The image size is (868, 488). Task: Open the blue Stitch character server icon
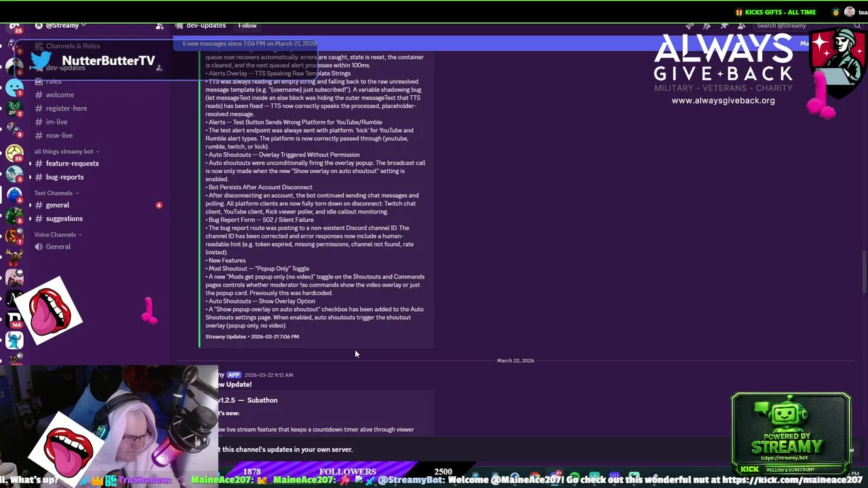click(14, 340)
